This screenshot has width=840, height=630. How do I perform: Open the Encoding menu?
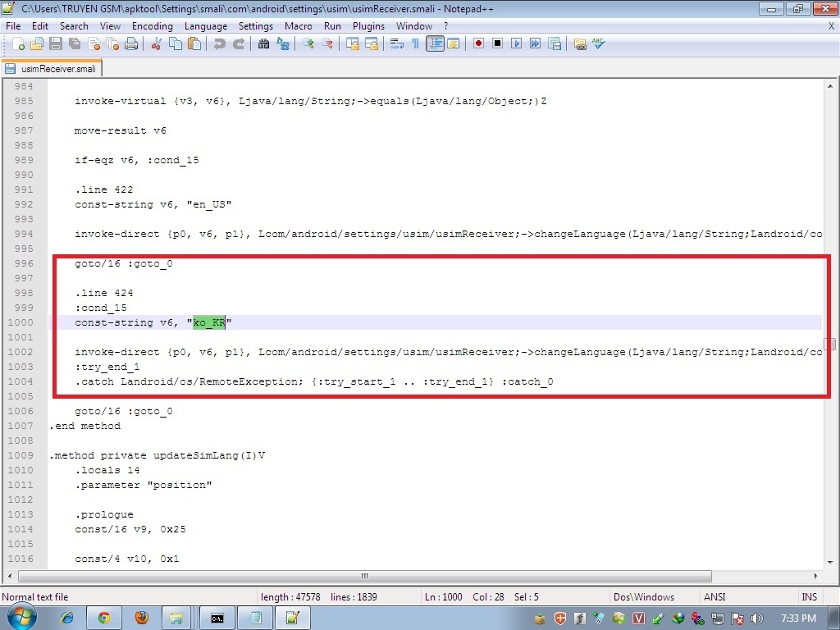click(x=152, y=25)
